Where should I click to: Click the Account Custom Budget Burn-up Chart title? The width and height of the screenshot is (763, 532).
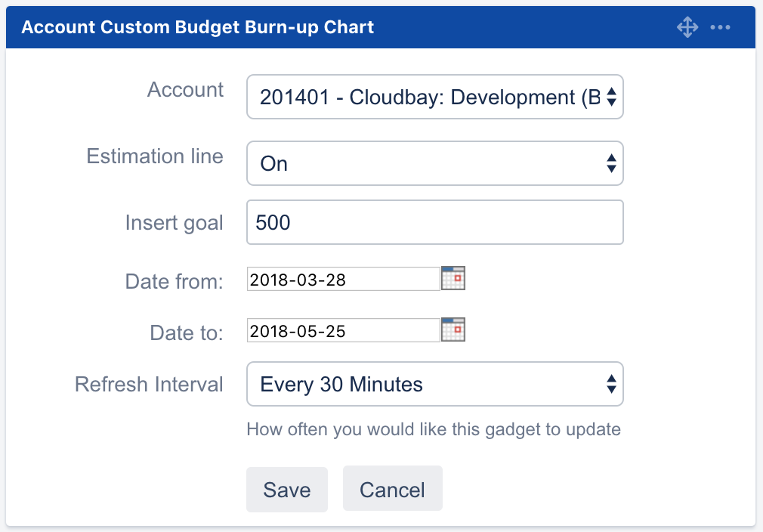click(198, 28)
